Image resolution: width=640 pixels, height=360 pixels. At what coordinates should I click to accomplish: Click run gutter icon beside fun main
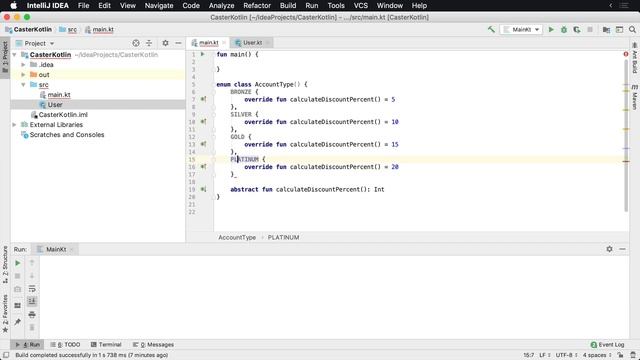(x=202, y=54)
